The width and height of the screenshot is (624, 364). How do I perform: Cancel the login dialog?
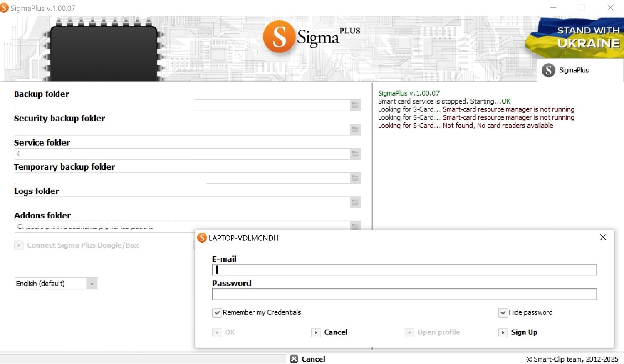pos(329,332)
